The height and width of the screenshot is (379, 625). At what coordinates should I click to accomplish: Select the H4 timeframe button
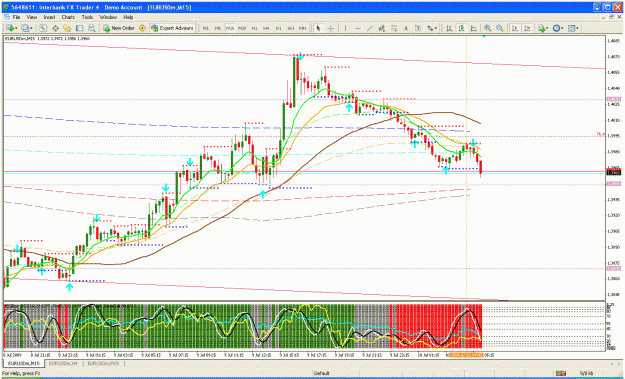coord(266,28)
